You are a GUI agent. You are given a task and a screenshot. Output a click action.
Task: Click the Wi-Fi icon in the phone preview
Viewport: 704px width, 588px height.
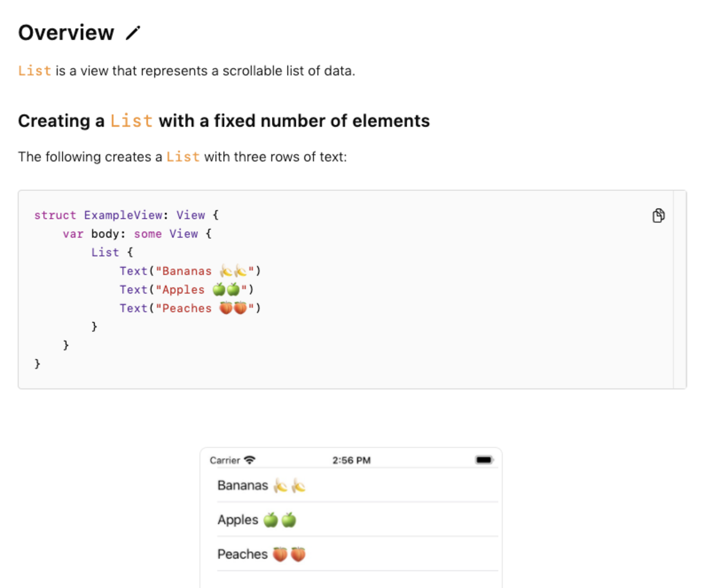click(250, 460)
